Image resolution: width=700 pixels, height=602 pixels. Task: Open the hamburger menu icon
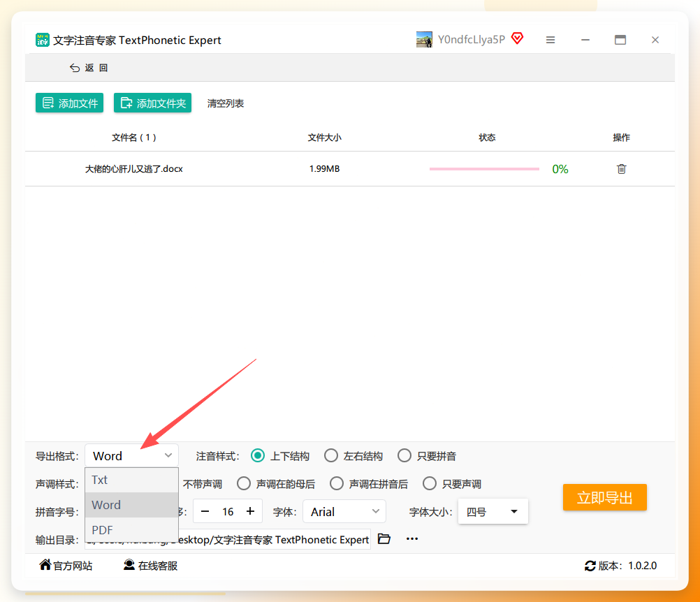(550, 41)
